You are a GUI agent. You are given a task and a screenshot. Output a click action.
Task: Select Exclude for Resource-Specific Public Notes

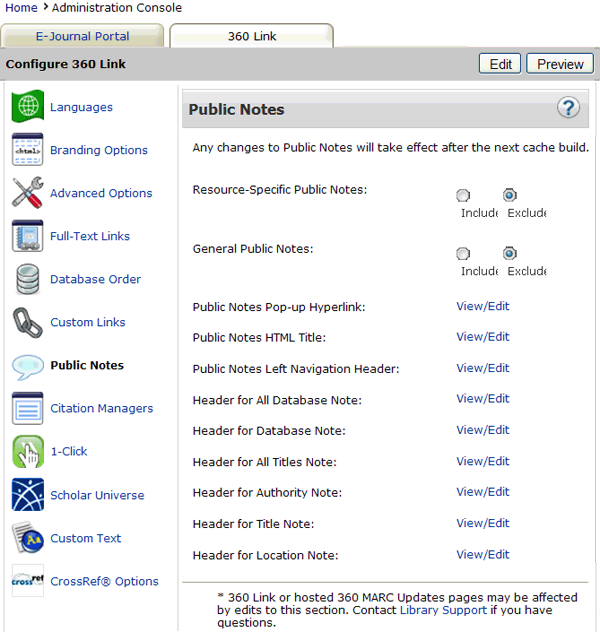point(510,195)
